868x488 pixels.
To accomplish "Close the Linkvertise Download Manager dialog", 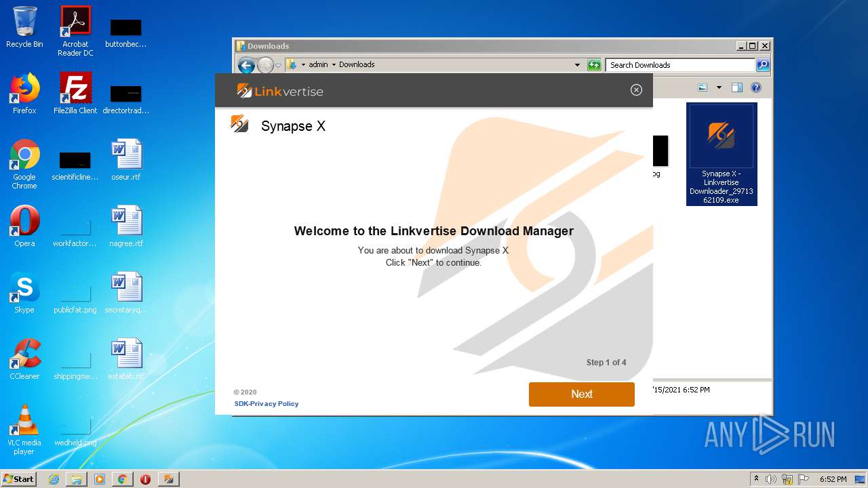I will 636,90.
